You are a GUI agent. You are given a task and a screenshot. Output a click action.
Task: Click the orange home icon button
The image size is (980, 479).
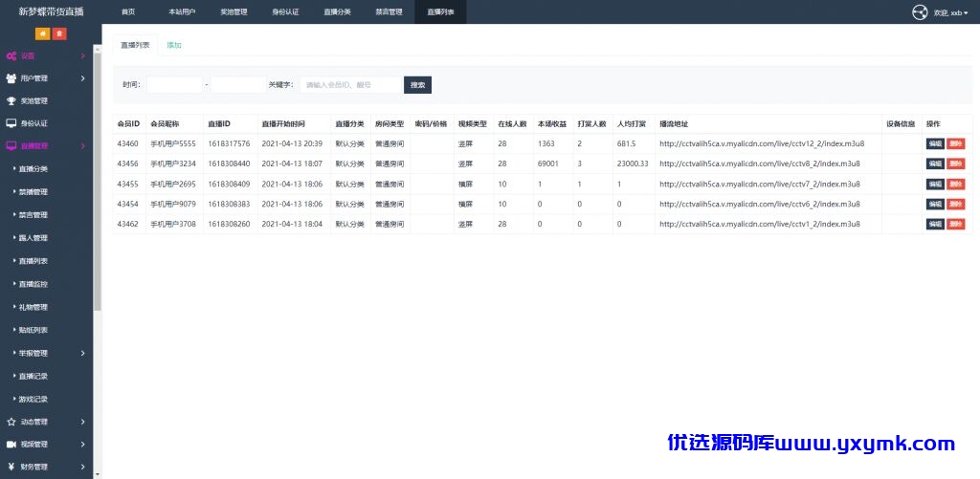(42, 33)
